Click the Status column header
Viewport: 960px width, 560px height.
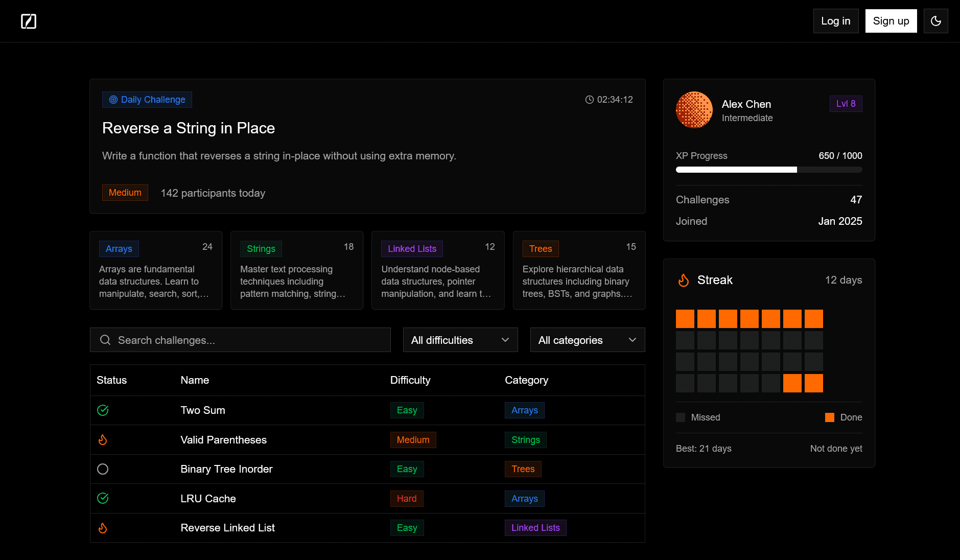[112, 380]
